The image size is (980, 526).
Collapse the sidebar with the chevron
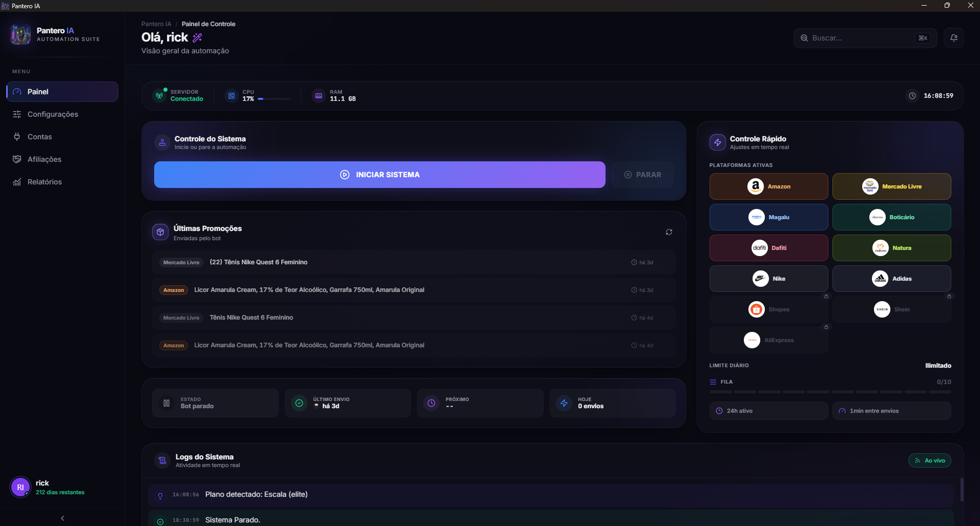point(62,518)
